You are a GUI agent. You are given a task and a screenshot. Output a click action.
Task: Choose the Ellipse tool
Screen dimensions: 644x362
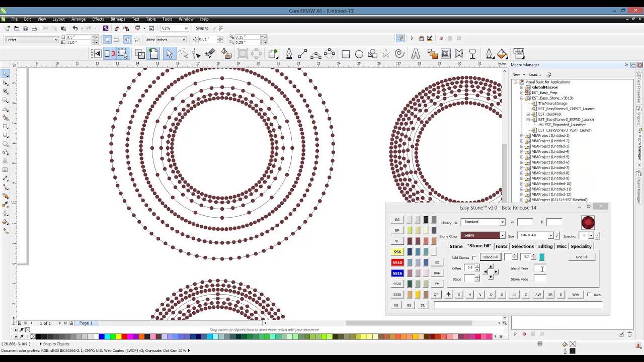point(359,54)
